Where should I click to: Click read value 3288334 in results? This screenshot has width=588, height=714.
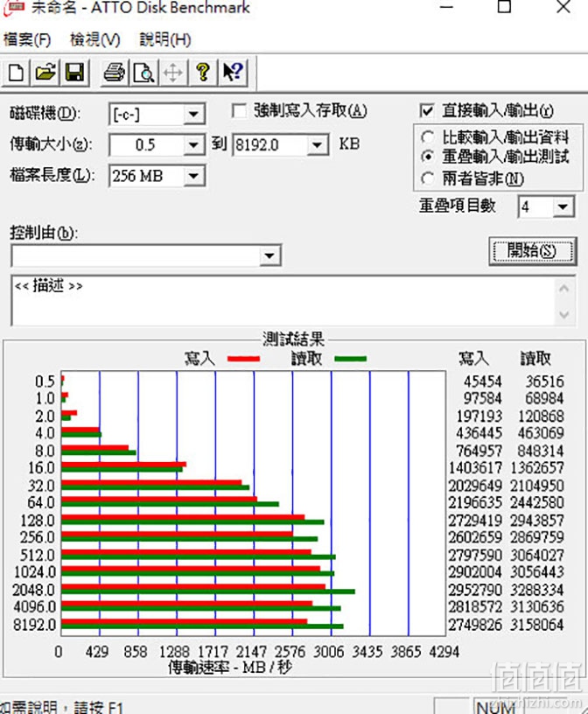tap(536, 590)
